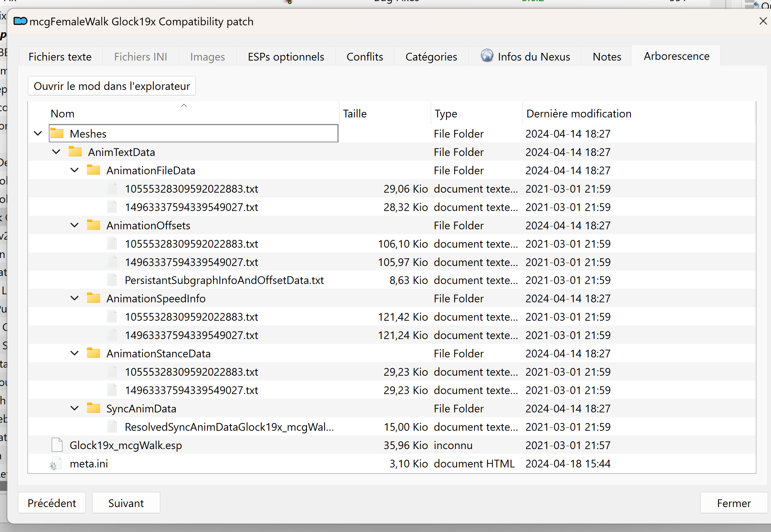Click the AnimationOffsets folder icon

(94, 225)
